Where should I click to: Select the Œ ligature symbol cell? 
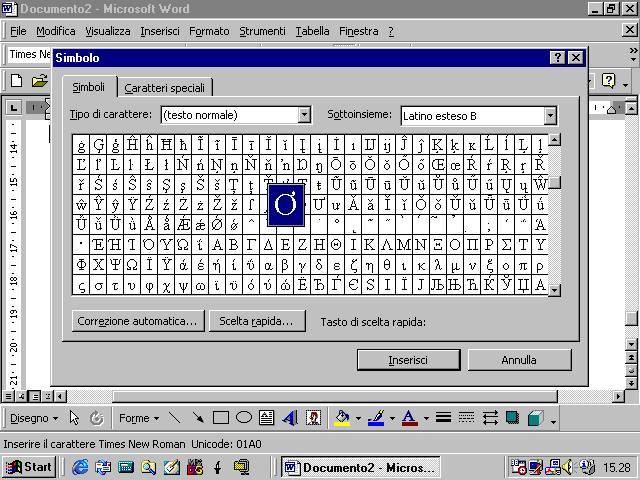pos(438,165)
